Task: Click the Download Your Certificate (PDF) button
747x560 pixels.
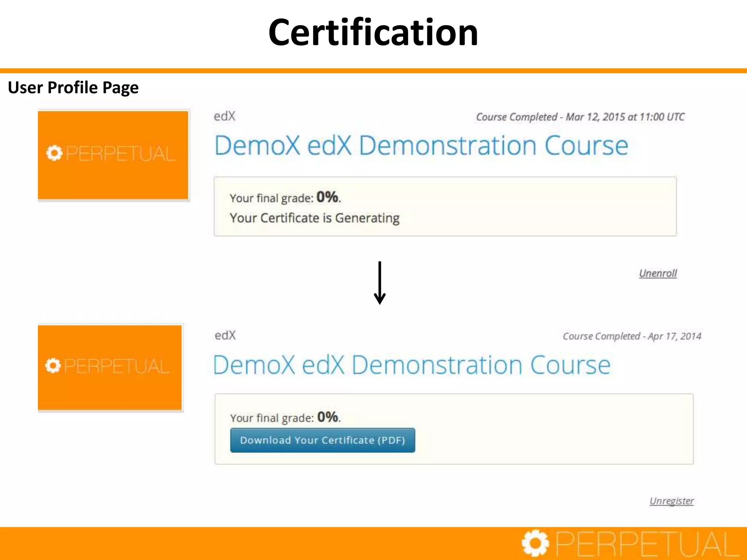Action: [x=322, y=440]
